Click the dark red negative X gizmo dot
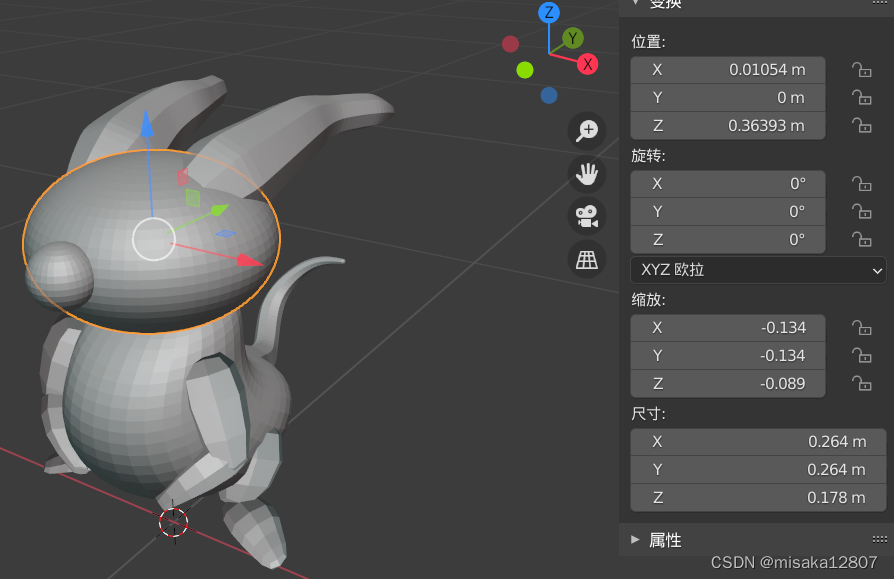This screenshot has height=579, width=894. click(510, 43)
